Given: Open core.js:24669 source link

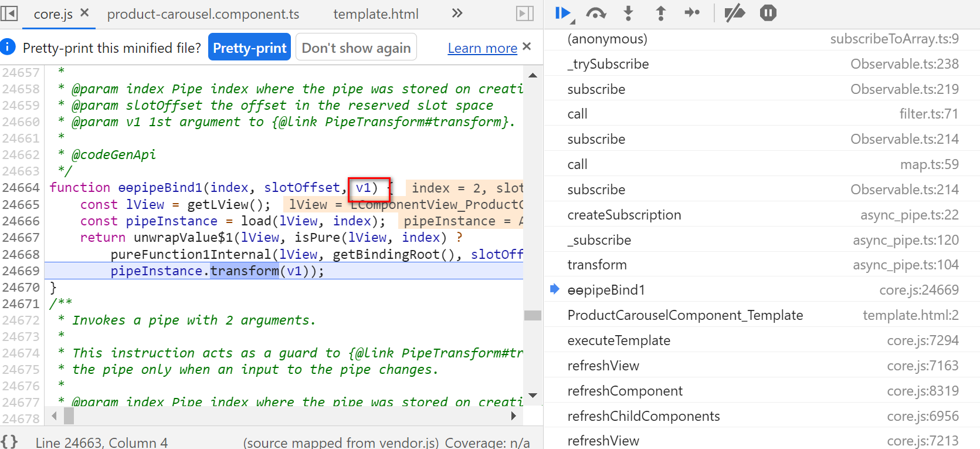Looking at the screenshot, I should [x=919, y=290].
